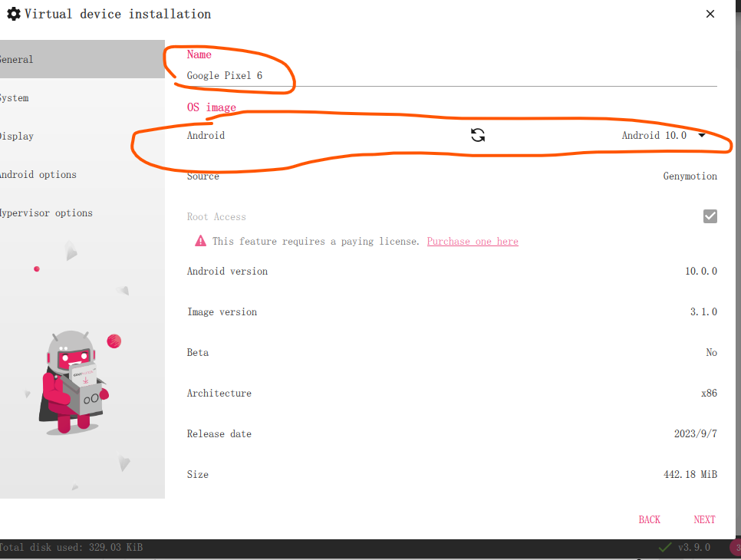This screenshot has height=560, width=741.
Task: Click the 'Android version' label
Action: coord(227,272)
